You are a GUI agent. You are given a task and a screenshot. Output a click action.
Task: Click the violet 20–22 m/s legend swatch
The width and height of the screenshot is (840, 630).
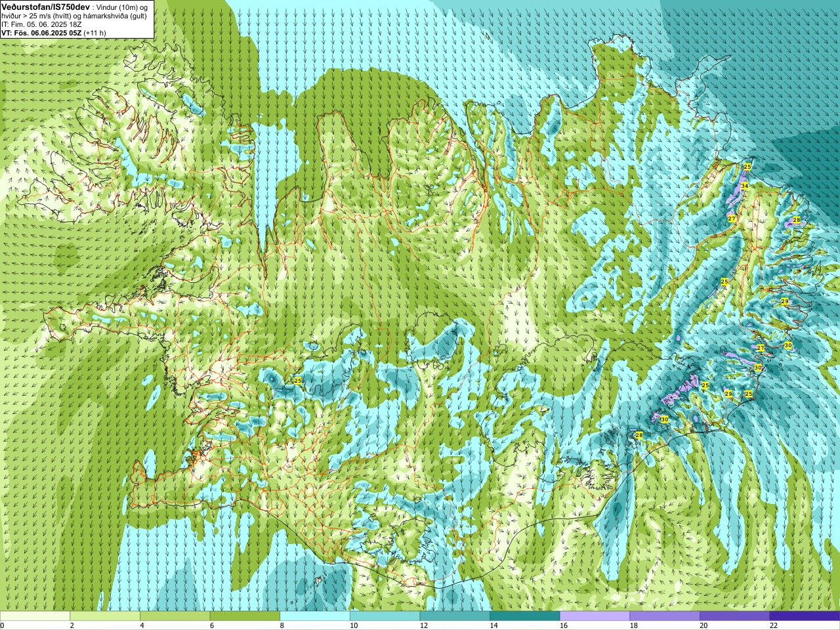[735, 616]
